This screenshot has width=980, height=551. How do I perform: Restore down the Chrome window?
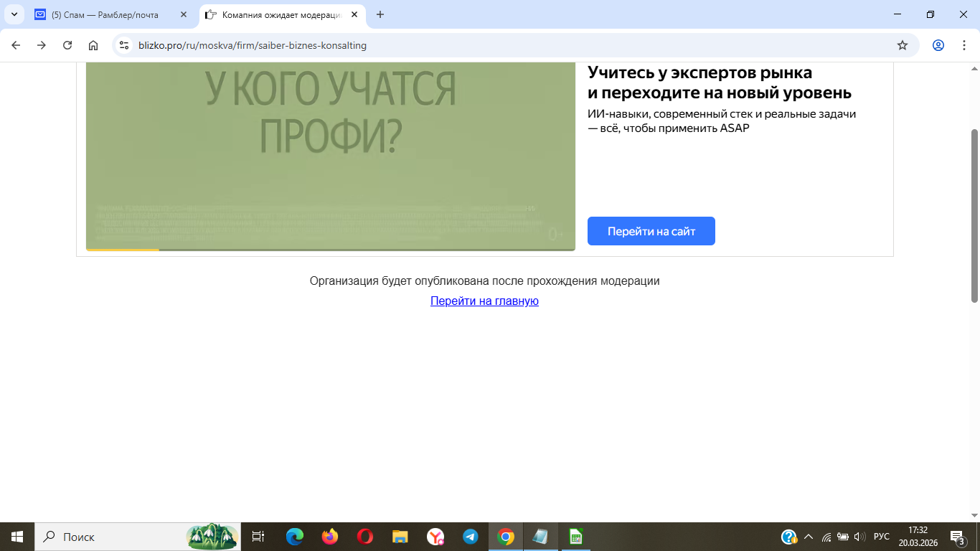pyautogui.click(x=930, y=14)
